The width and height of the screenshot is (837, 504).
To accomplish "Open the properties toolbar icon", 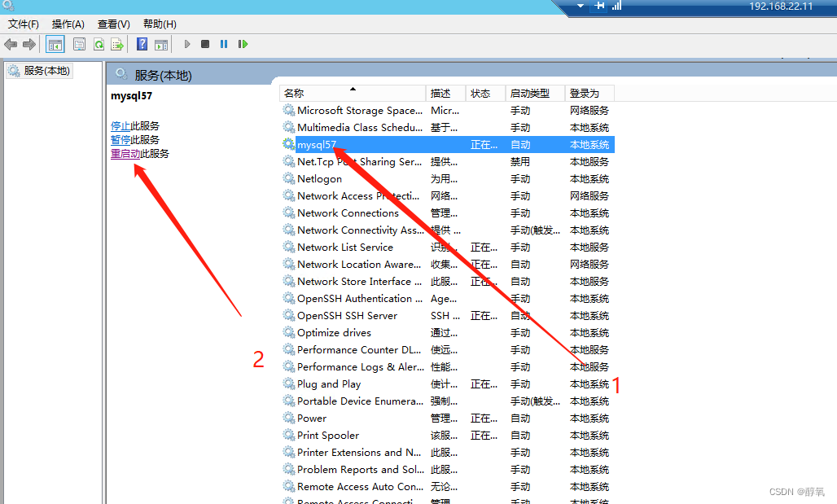I will pos(78,44).
